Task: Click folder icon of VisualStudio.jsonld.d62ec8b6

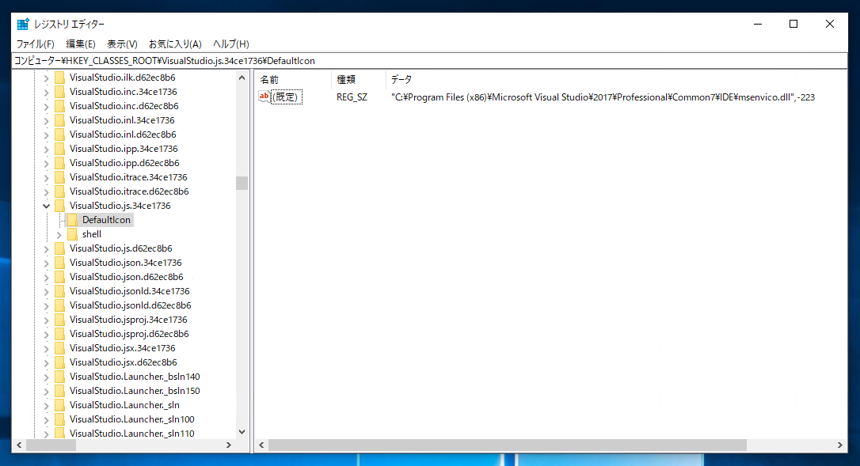Action: (x=60, y=305)
